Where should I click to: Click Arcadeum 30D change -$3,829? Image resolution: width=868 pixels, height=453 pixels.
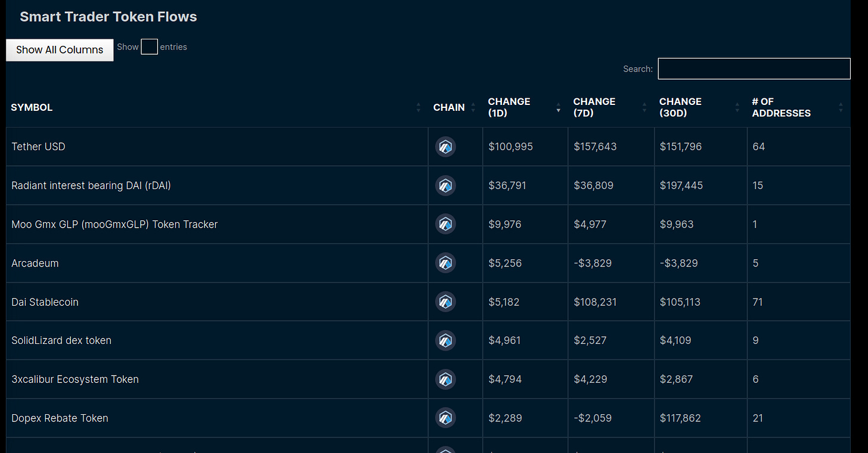point(678,263)
